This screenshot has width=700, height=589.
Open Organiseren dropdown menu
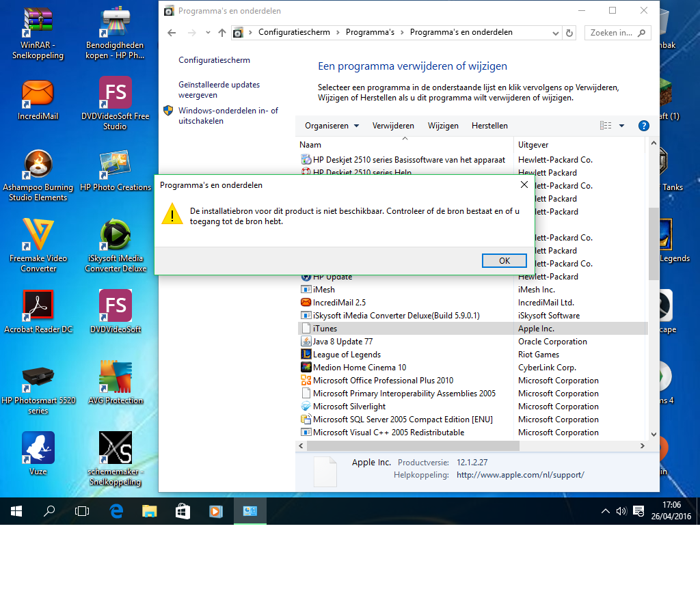tap(332, 126)
